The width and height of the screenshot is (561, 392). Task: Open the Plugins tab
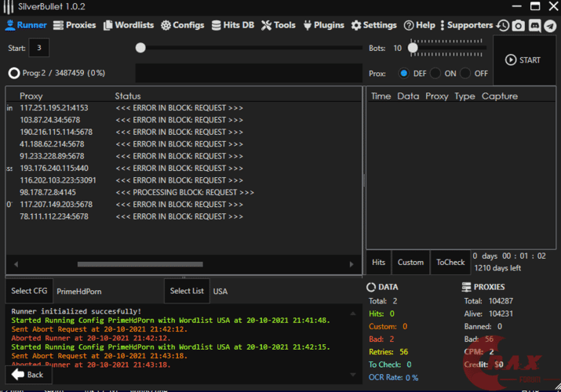pos(323,25)
